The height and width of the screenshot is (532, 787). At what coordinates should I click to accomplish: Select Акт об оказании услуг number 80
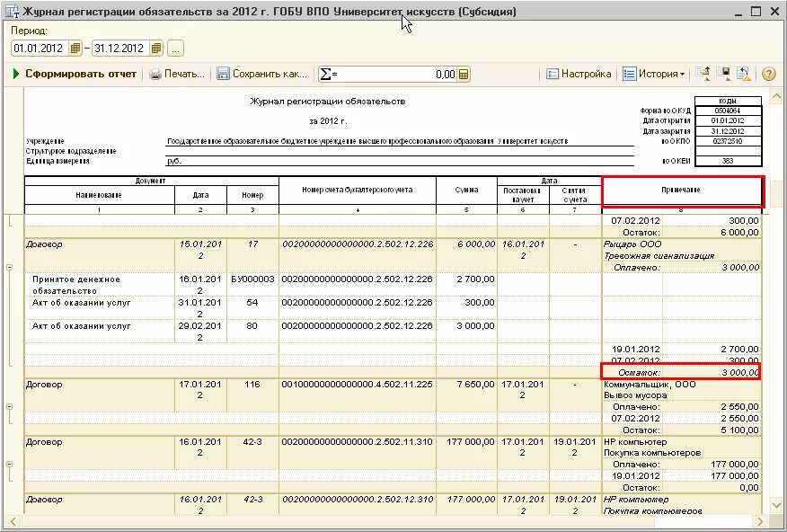coord(252,332)
